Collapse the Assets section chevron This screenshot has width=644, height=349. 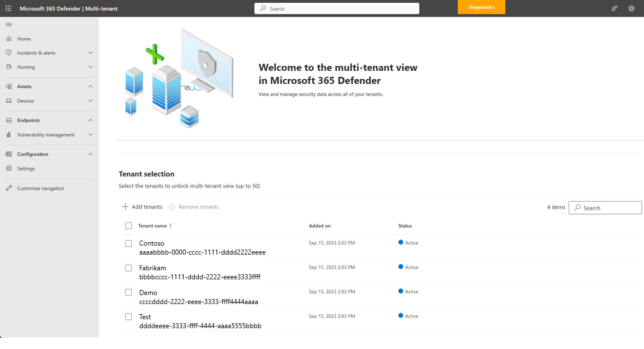90,87
